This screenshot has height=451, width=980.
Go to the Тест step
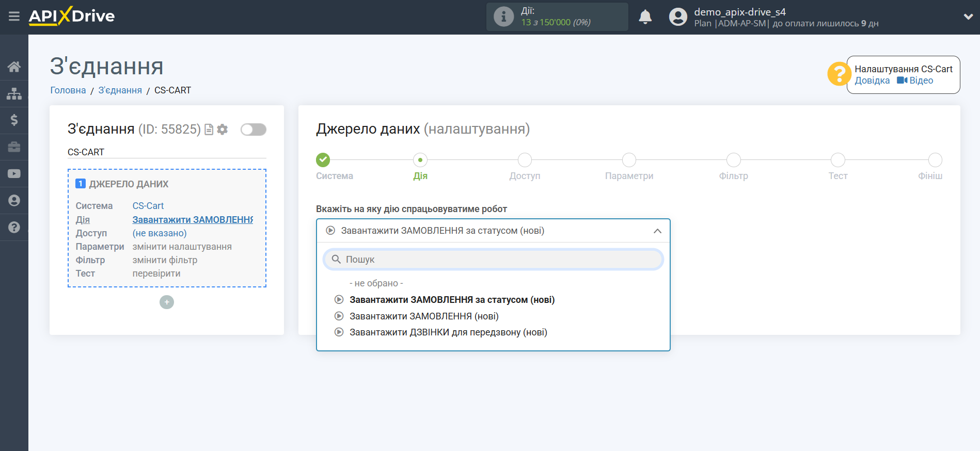point(837,160)
